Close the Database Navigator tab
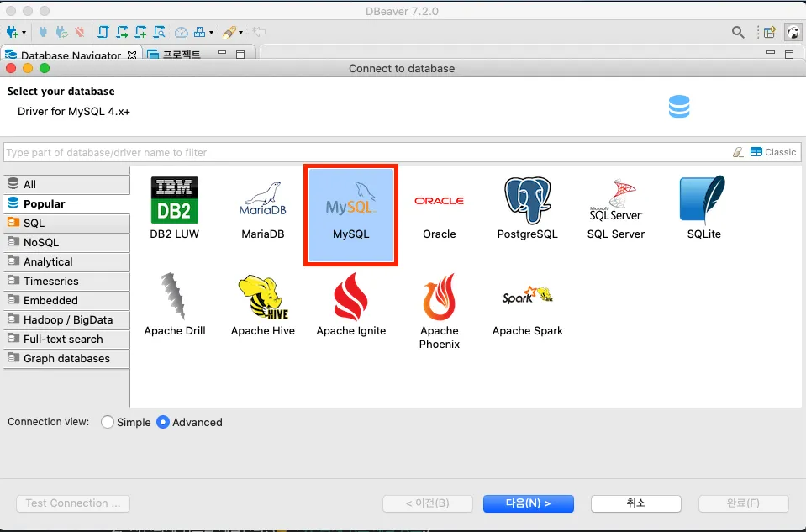Screen dimensions: 806x532 click(x=132, y=55)
